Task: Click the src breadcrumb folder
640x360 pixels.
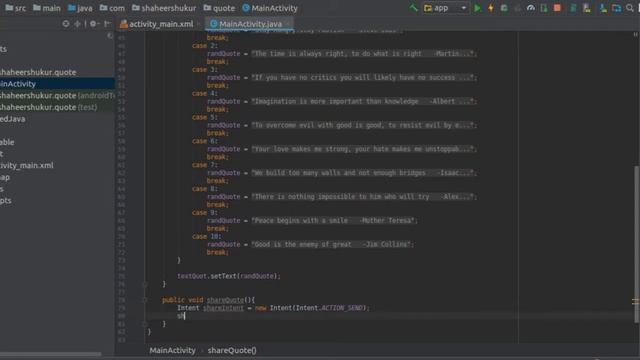Action: coord(16,8)
